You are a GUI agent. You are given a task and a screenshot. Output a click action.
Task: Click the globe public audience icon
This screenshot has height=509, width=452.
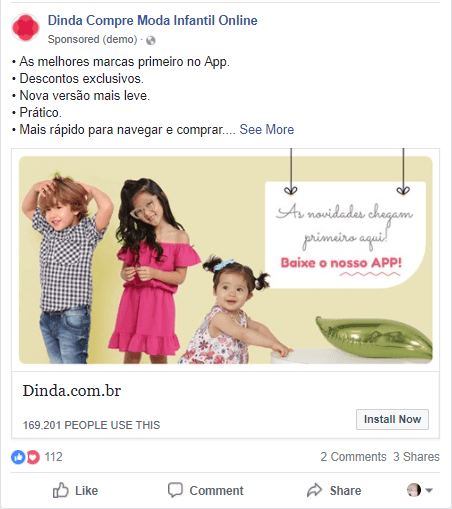(x=151, y=40)
